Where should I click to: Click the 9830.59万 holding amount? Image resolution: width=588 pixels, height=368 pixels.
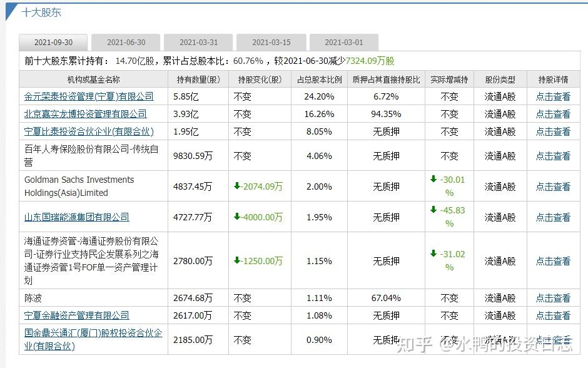click(x=193, y=156)
